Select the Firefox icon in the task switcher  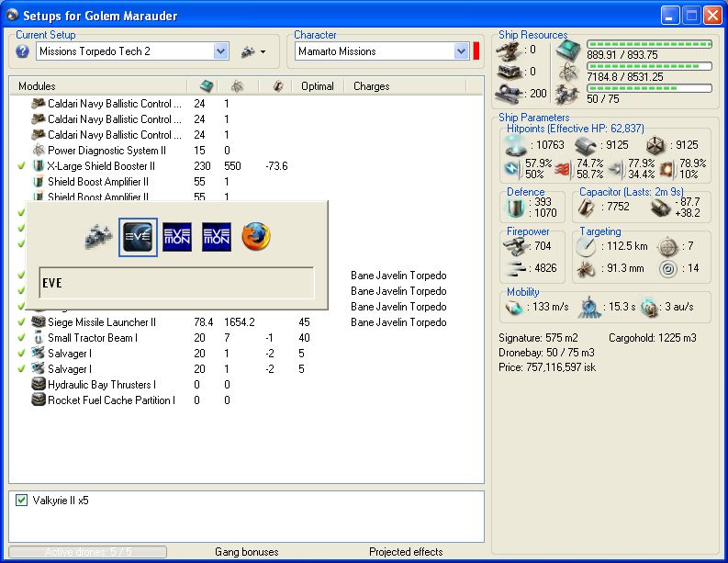click(256, 236)
